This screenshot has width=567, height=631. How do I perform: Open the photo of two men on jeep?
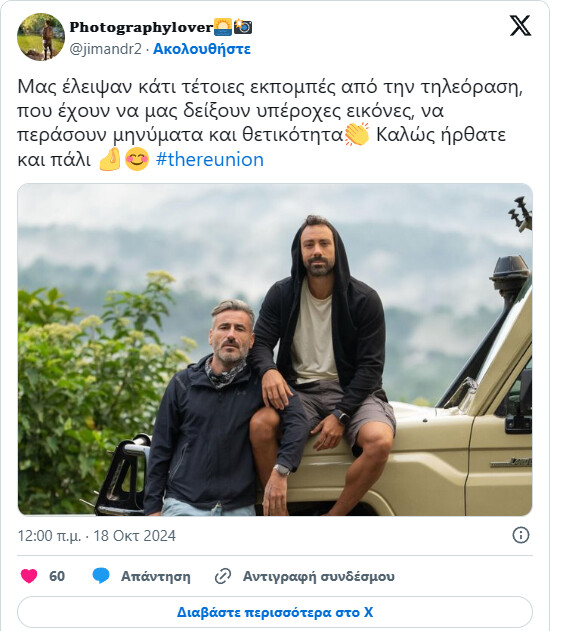coord(275,349)
